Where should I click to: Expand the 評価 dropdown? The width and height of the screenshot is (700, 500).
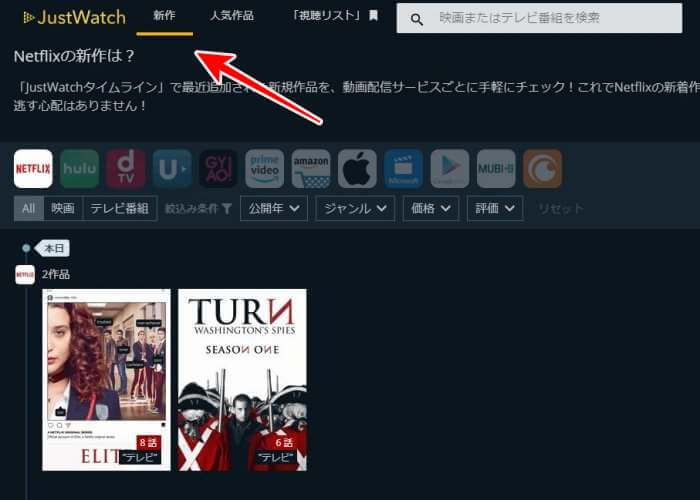click(495, 208)
